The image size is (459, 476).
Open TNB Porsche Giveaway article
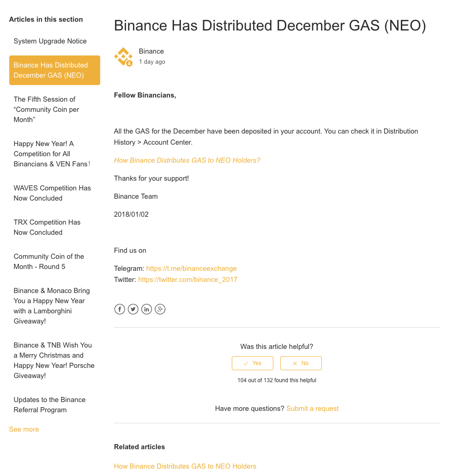54,360
